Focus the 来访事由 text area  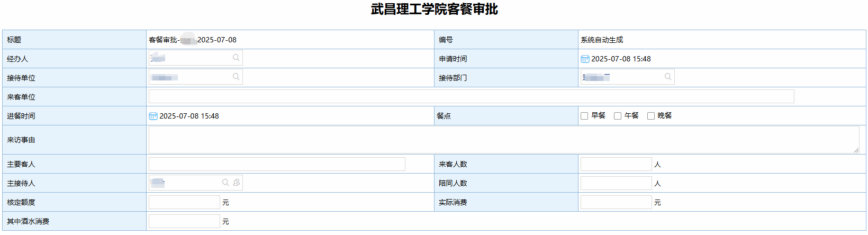pos(503,140)
